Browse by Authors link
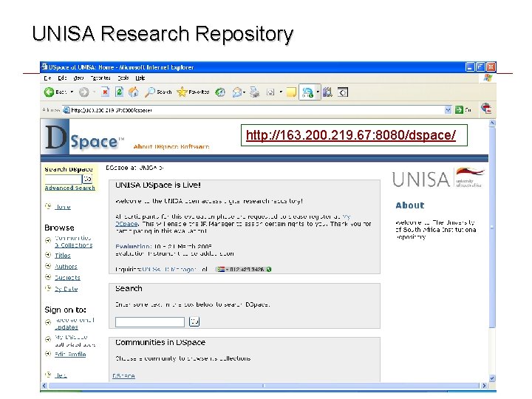The image size is (532, 399). [66, 266]
